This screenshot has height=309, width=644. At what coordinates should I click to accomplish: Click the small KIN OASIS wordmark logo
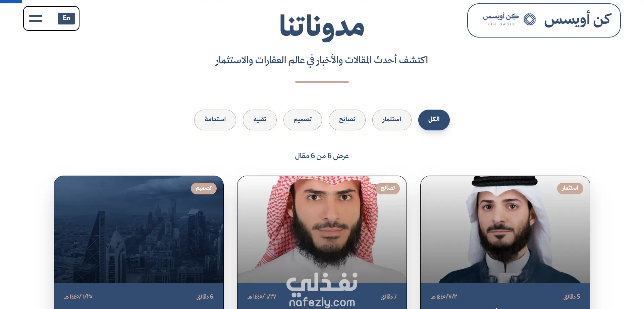pos(501,19)
